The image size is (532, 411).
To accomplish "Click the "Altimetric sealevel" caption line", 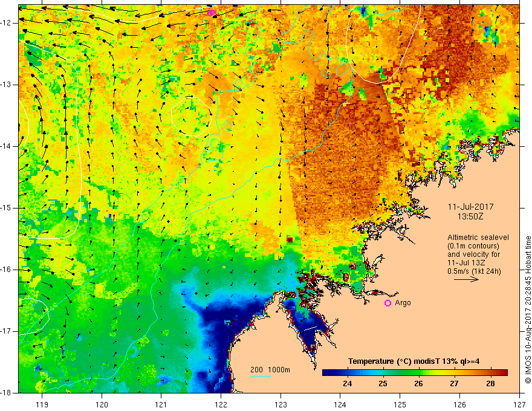I will [x=478, y=238].
